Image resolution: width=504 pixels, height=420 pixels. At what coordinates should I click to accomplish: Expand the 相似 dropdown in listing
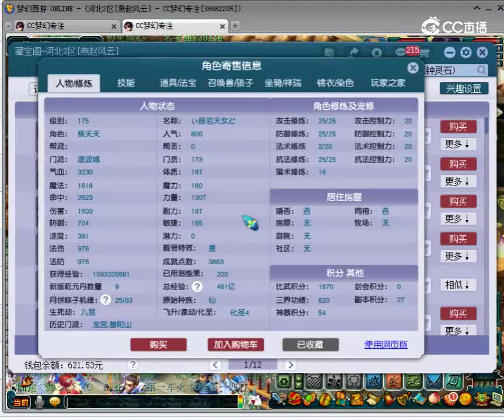pyautogui.click(x=458, y=285)
